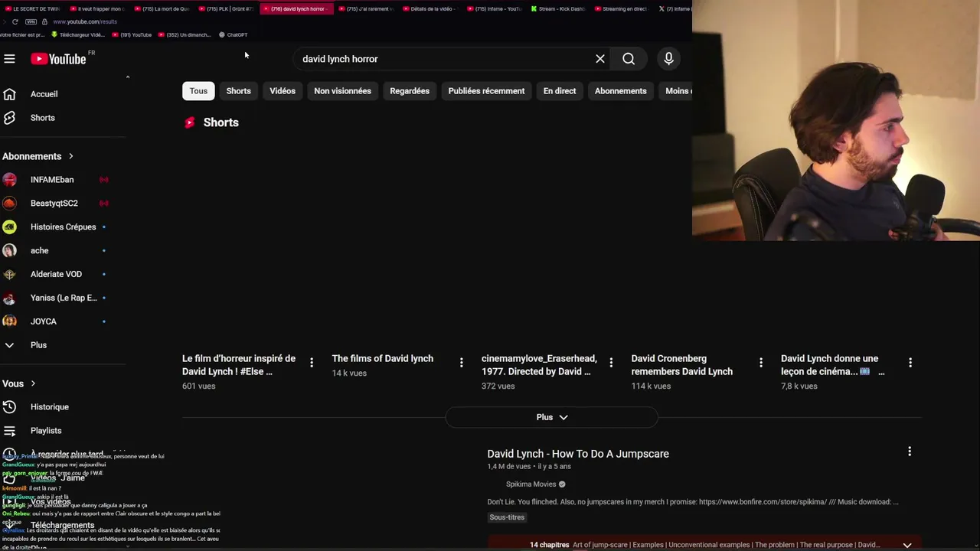Open 'David Cronenberg remembers David Lynch' short

click(x=682, y=365)
